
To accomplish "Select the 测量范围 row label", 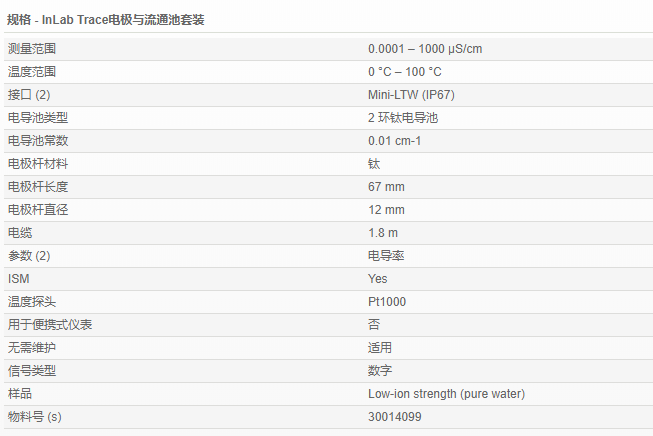I will (31, 49).
